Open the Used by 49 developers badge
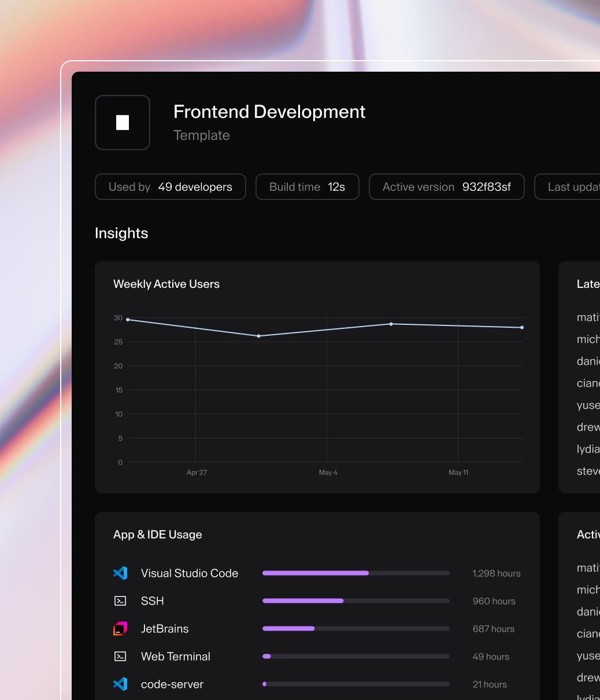 click(x=170, y=187)
